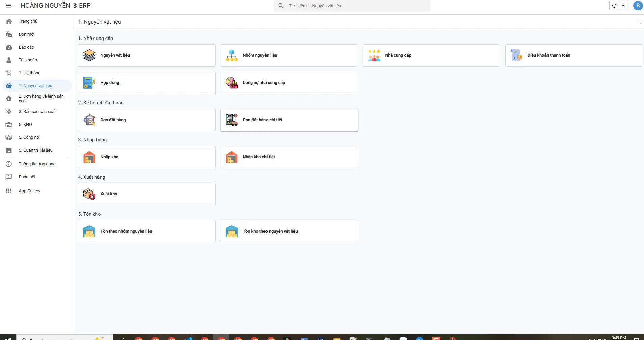Viewport: 644px width, 340px height.
Task: Select 3. Báo cáo sản xuất menu item
Action: 37,112
